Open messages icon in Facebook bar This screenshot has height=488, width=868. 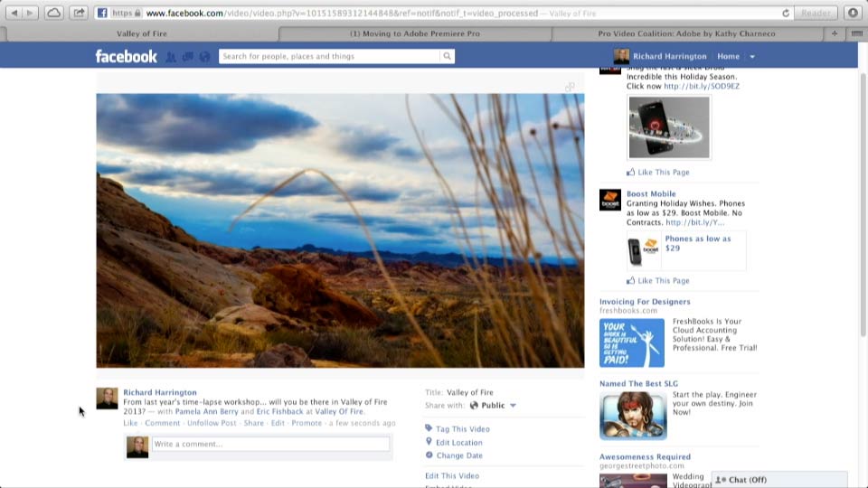188,56
